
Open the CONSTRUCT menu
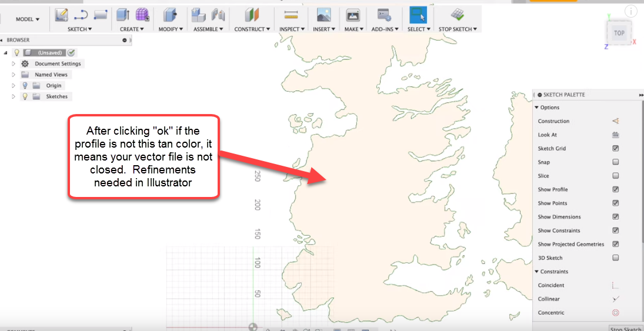252,29
